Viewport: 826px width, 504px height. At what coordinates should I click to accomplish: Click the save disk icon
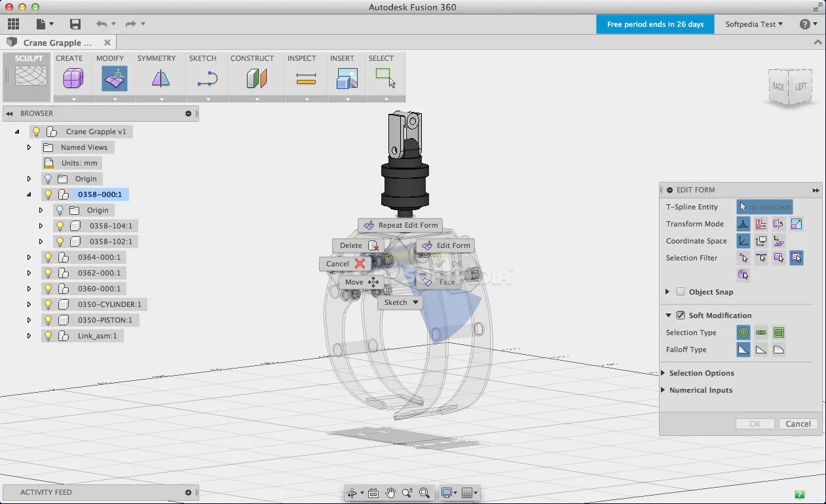point(75,24)
